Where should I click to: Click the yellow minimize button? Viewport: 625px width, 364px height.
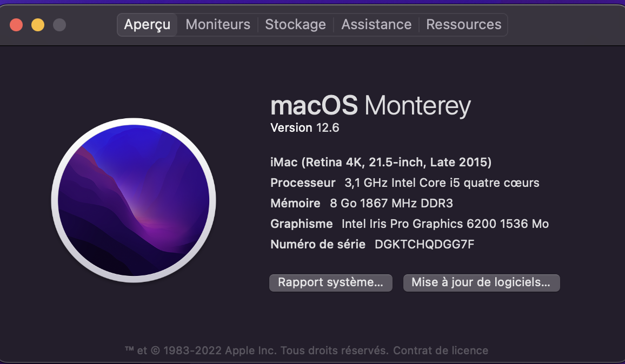[37, 24]
